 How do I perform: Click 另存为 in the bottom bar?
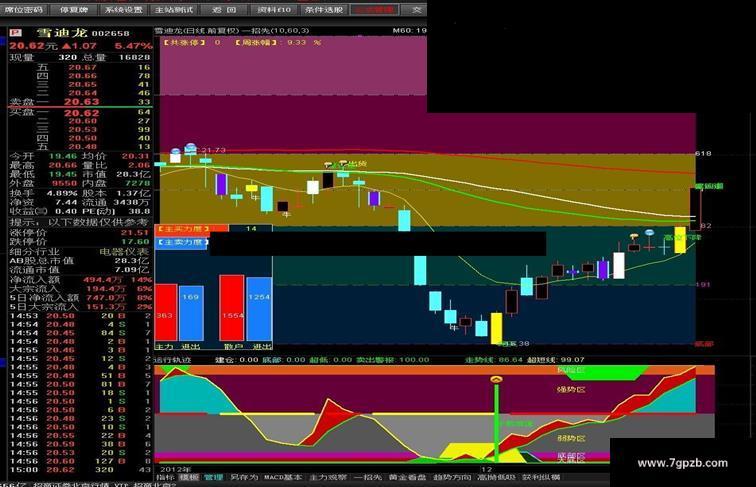[x=244, y=477]
